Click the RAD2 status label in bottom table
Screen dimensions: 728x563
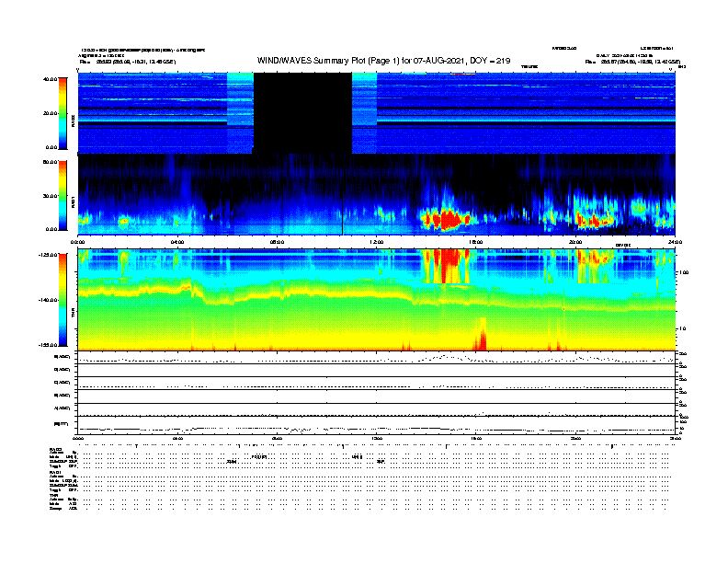[55, 448]
